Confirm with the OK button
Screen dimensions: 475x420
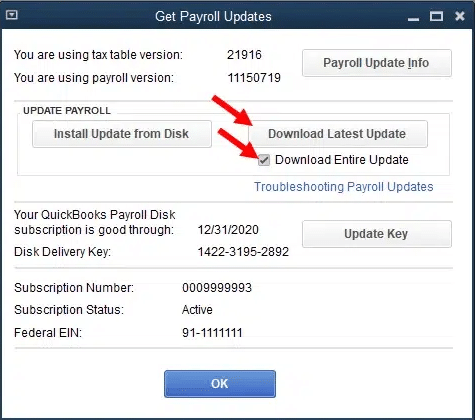point(220,384)
